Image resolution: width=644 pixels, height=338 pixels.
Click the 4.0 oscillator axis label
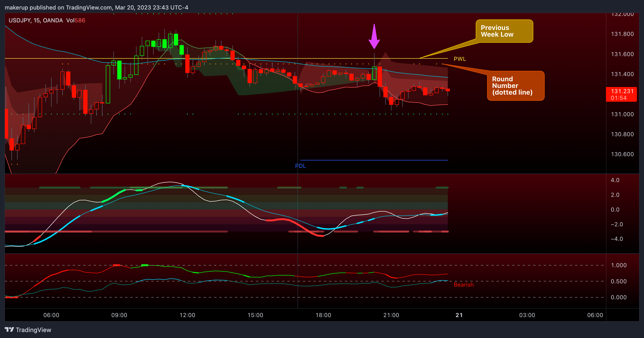615,180
